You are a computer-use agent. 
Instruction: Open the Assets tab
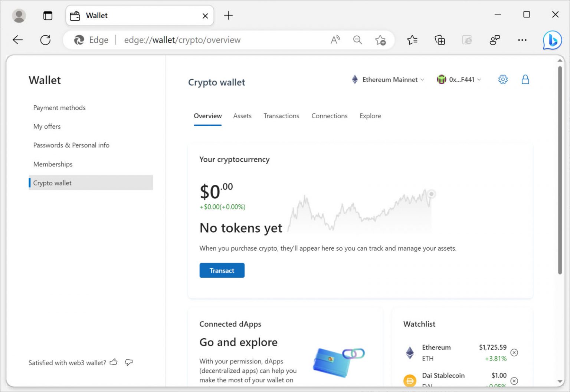click(x=242, y=116)
